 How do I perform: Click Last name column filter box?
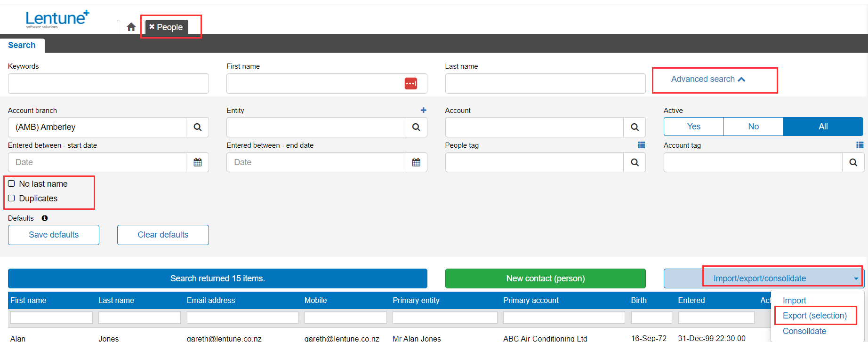pos(139,318)
